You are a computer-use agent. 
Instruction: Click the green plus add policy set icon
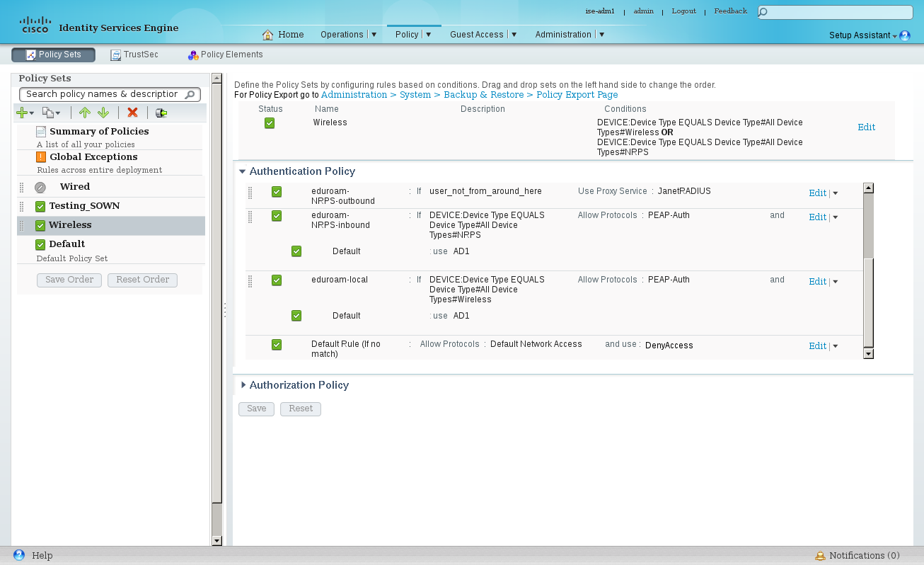(x=23, y=113)
